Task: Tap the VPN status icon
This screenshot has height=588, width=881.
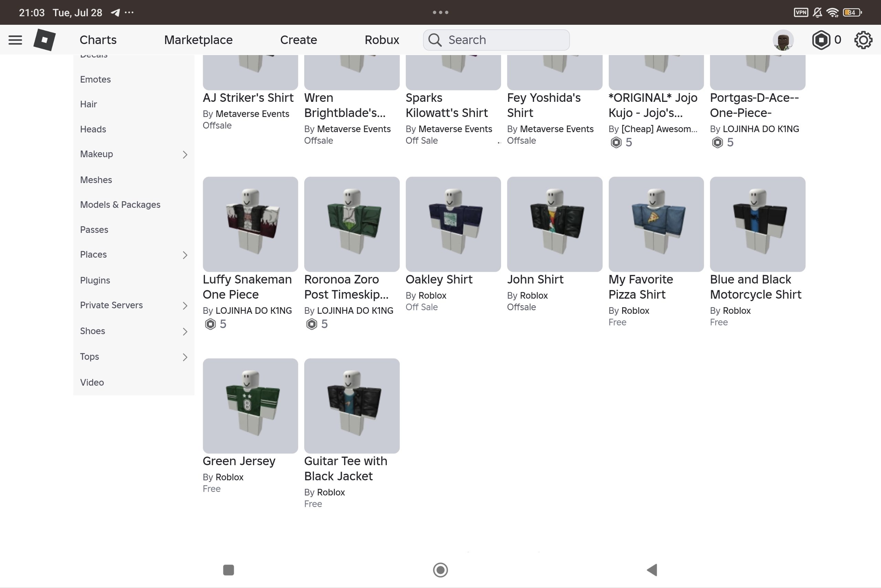Action: click(801, 12)
